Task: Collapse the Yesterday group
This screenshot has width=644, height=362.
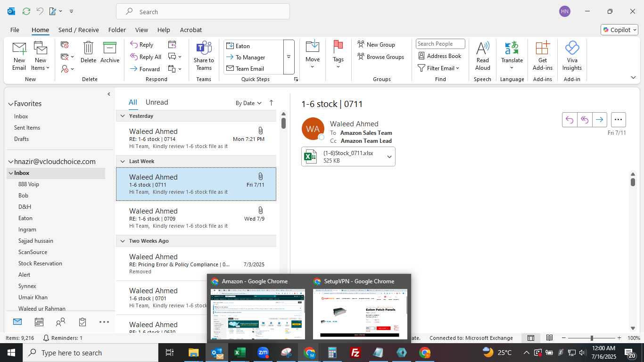Action: [x=123, y=116]
